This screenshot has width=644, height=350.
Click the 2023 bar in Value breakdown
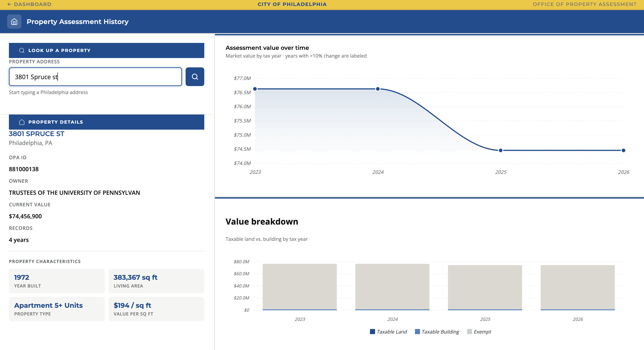[x=300, y=287]
